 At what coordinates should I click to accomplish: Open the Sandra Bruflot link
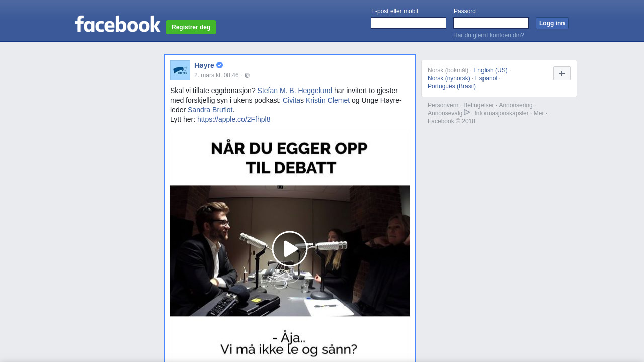pos(210,110)
